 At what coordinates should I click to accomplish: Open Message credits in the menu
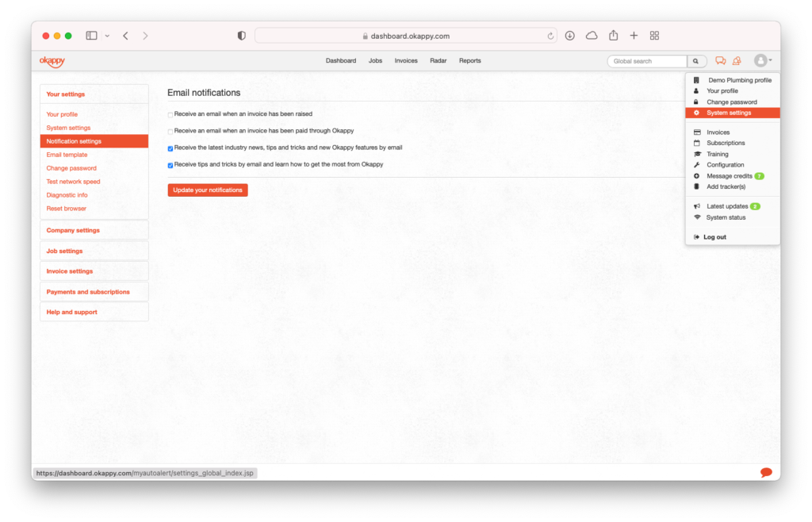733,176
